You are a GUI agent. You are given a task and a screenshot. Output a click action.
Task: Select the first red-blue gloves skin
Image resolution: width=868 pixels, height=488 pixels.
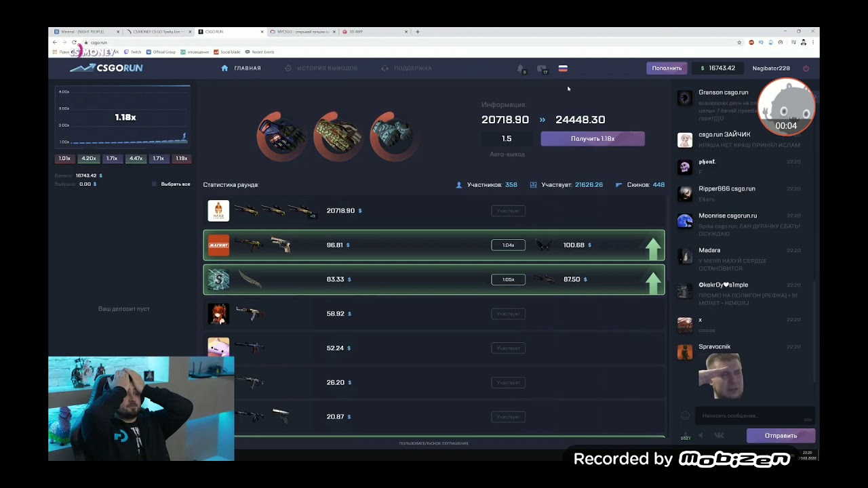[280, 136]
